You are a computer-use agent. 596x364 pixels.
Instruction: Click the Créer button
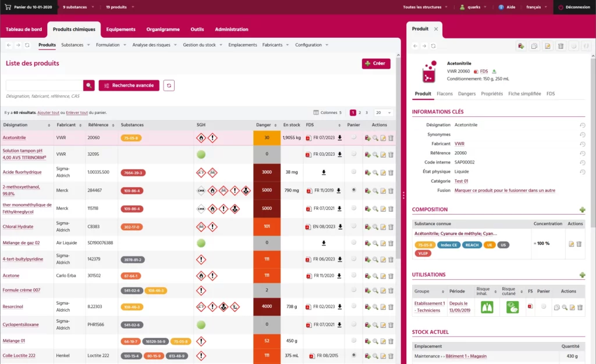(376, 63)
